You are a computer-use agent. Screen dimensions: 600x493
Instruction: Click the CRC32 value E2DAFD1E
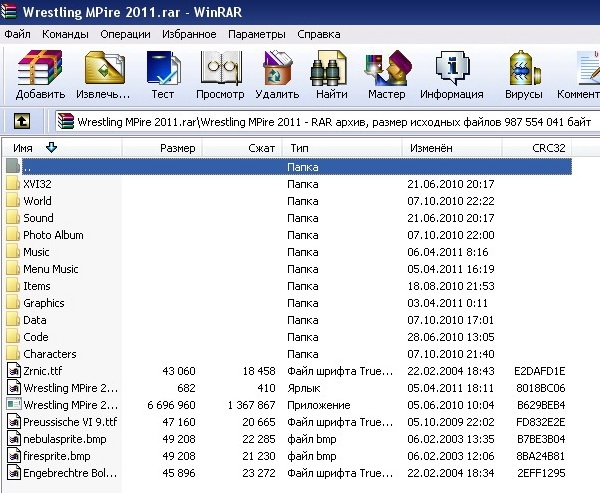click(x=540, y=371)
